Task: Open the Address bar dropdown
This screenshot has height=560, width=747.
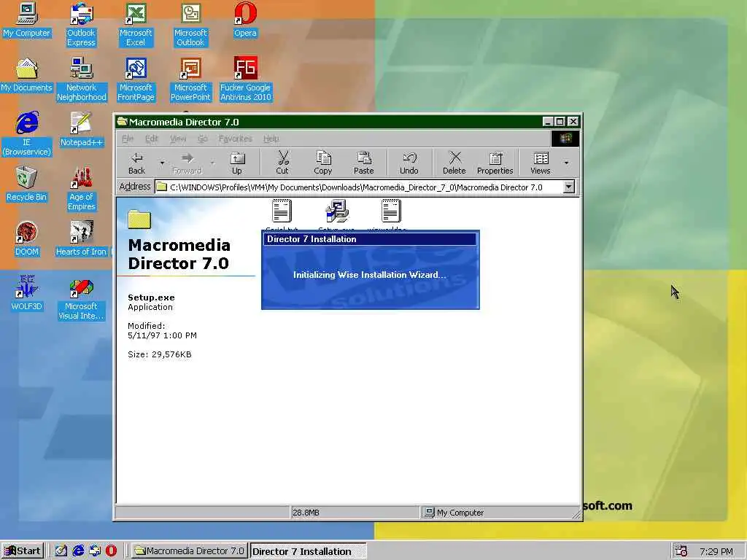Action: 569,187
